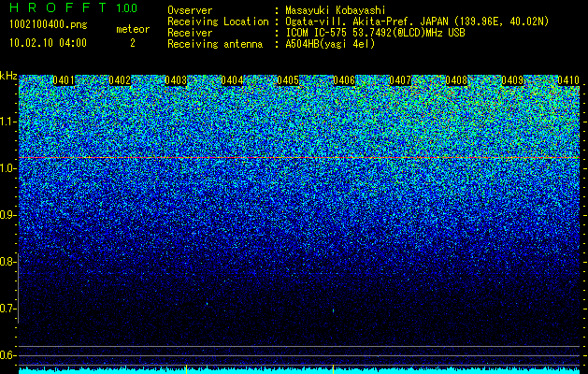Click the 0.7 frequency axis label
Image resolution: width=588 pixels, height=374 pixels.
(7, 309)
